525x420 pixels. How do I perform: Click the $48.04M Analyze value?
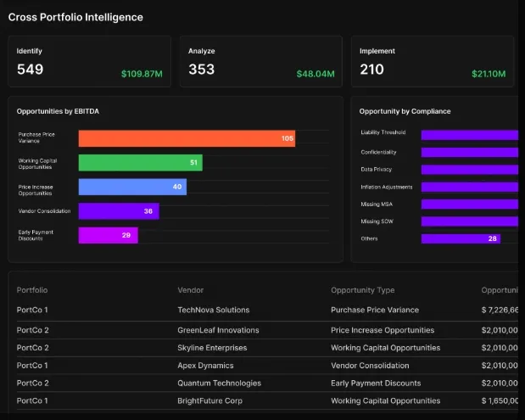316,74
